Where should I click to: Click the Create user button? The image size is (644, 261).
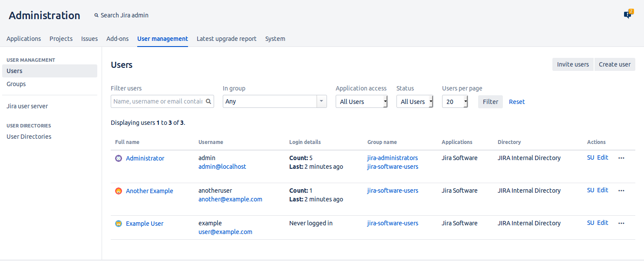click(614, 64)
